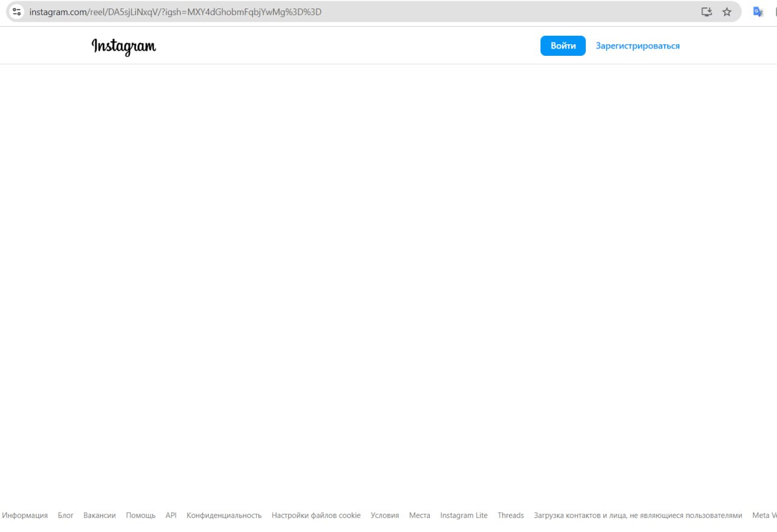Click the install app icon in address bar
The width and height of the screenshot is (777, 532).
707,12
